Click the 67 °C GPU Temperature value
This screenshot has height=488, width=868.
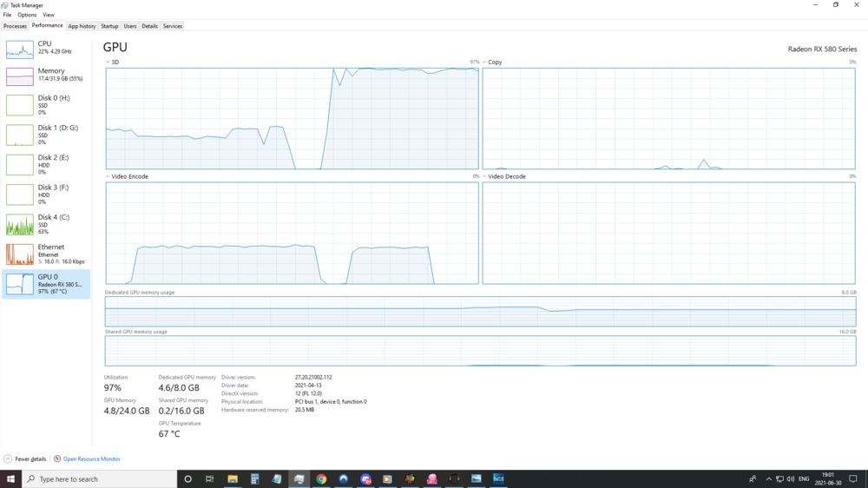click(x=169, y=433)
